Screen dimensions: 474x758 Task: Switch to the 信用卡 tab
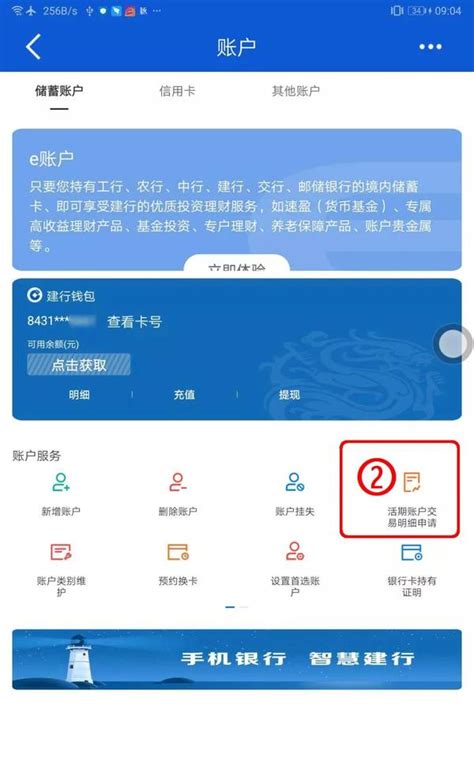177,91
